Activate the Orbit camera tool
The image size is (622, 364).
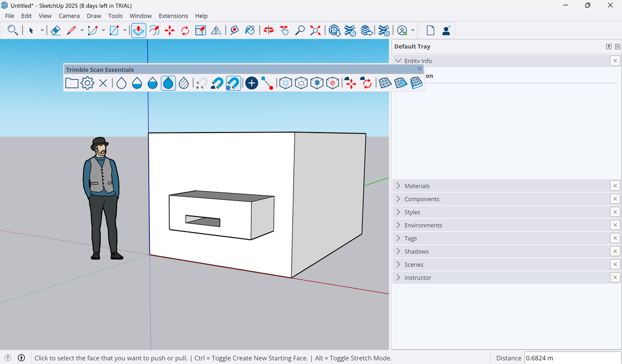(x=268, y=31)
